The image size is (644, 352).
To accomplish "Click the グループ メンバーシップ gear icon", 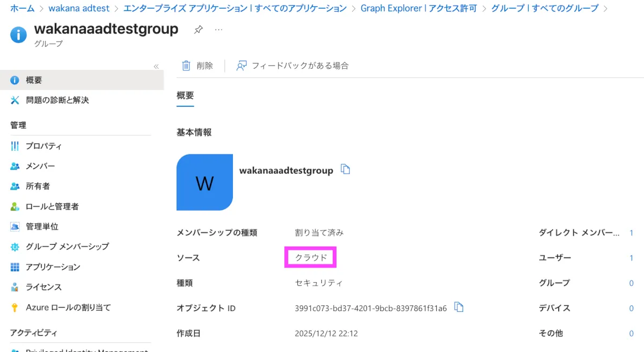I will click(x=15, y=247).
